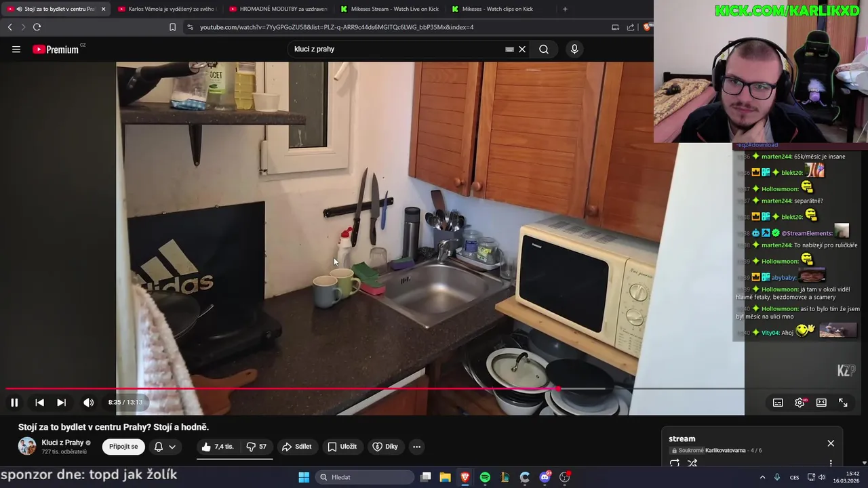Screen dimensions: 868x488
Task: Toggle the notification bell for Kluci z Prahy
Action: (158, 447)
